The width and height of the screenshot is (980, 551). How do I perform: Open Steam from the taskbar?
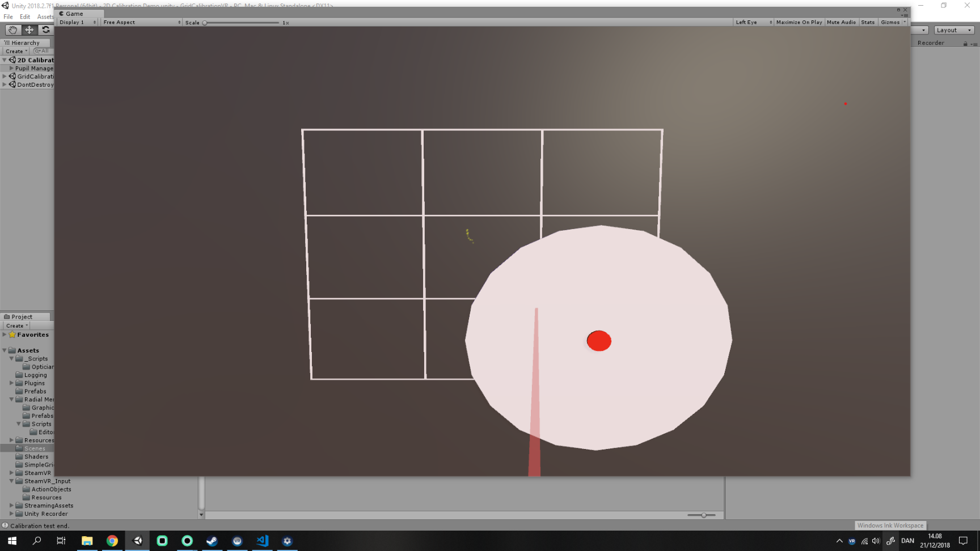point(212,541)
